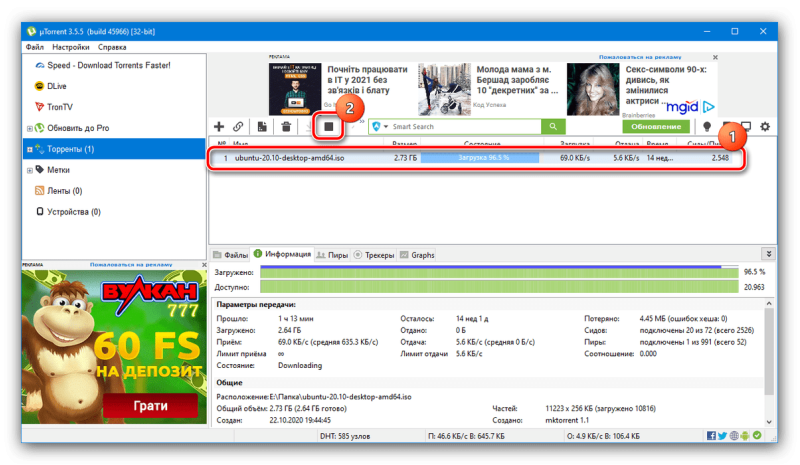This screenshot has width=800, height=465.
Task: Click the Загрузка 96.5 % progress bar in torrent row
Action: (x=480, y=158)
